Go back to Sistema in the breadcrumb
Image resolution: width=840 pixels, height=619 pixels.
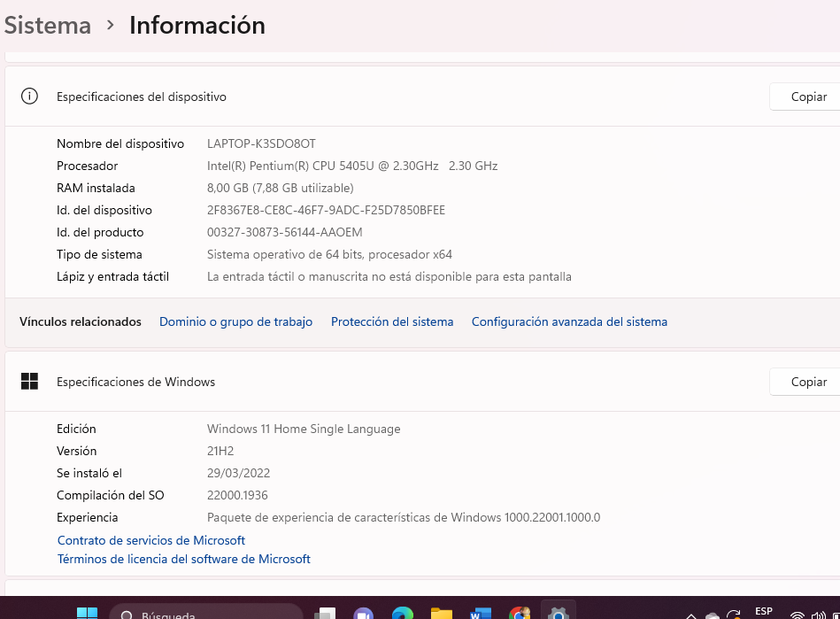[48, 25]
